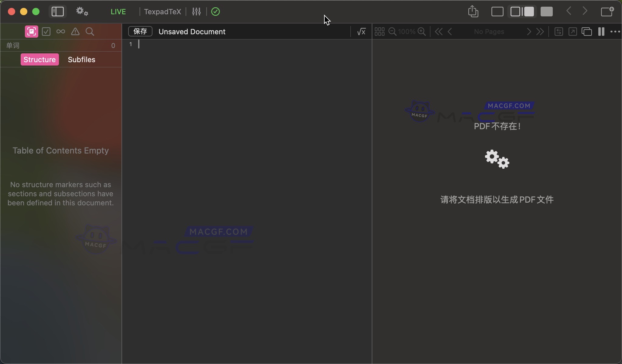622x364 pixels.
Task: Go to first page with double-left chevron
Action: click(438, 32)
